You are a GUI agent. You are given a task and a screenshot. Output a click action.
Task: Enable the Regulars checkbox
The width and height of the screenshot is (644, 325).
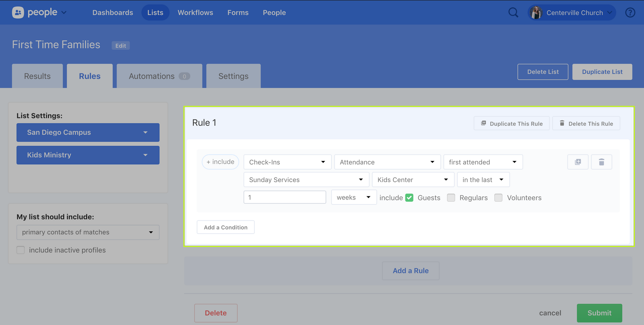coord(451,198)
